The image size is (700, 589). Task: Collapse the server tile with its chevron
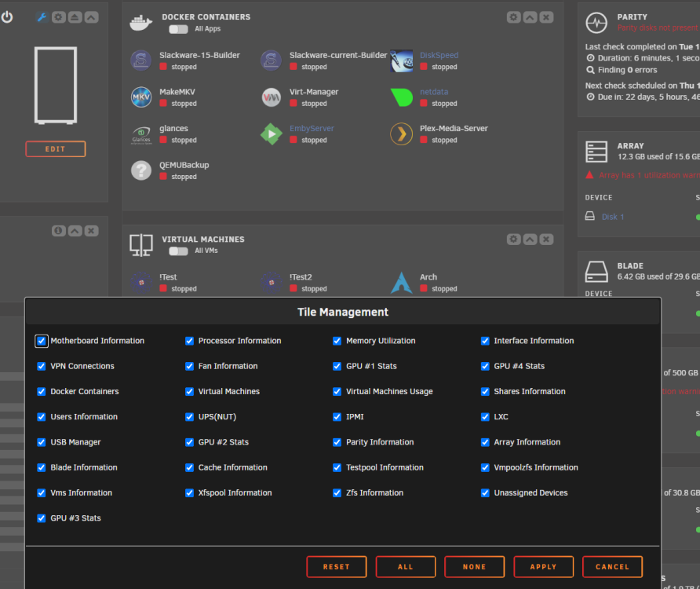pos(91,17)
